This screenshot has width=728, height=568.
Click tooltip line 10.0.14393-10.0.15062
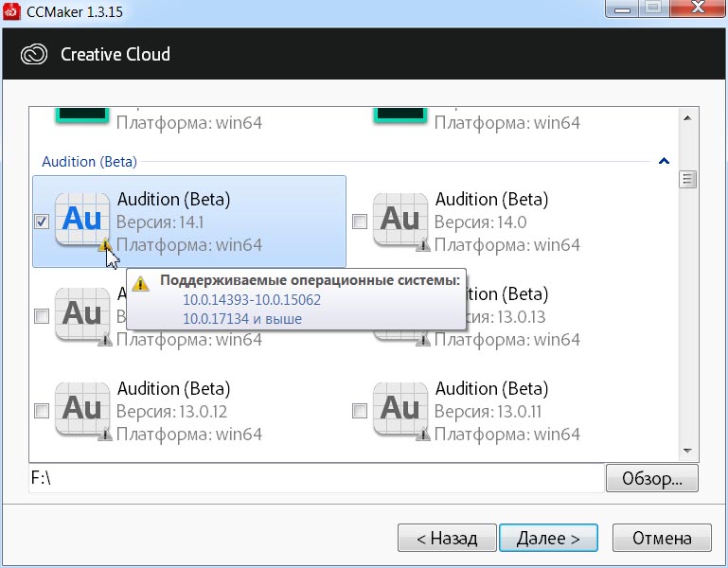[252, 299]
